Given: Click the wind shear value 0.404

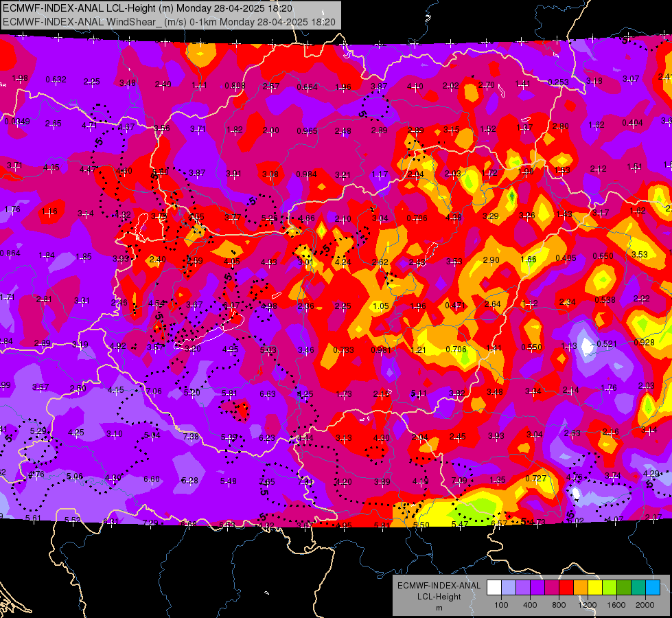Looking at the screenshot, I should tap(633, 123).
